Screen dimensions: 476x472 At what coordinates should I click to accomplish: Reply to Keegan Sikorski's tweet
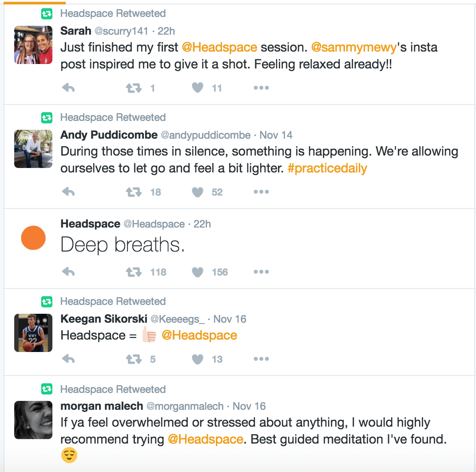(68, 359)
